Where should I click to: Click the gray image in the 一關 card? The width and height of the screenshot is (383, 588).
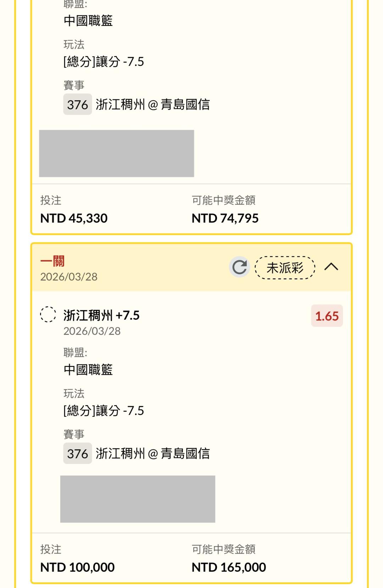click(138, 499)
